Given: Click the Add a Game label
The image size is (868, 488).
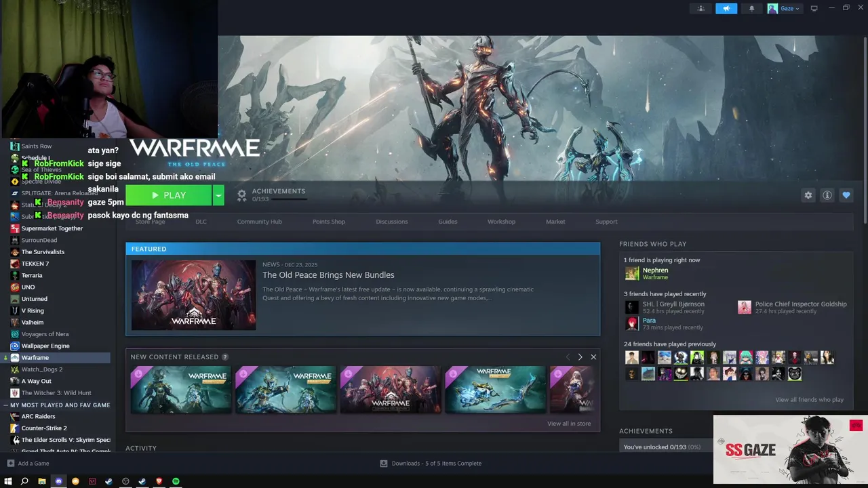Looking at the screenshot, I should coord(33,464).
